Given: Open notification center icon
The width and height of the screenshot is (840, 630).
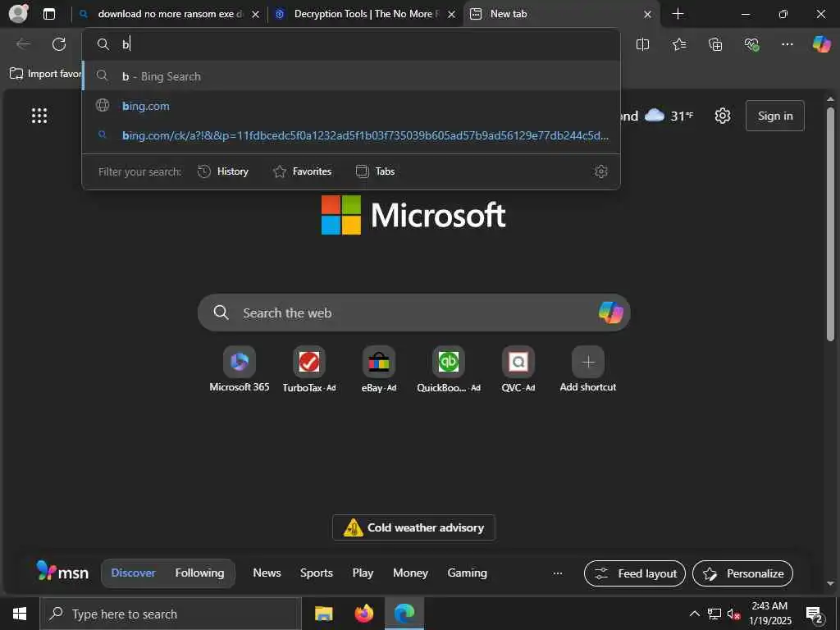Looking at the screenshot, I should pos(815,614).
